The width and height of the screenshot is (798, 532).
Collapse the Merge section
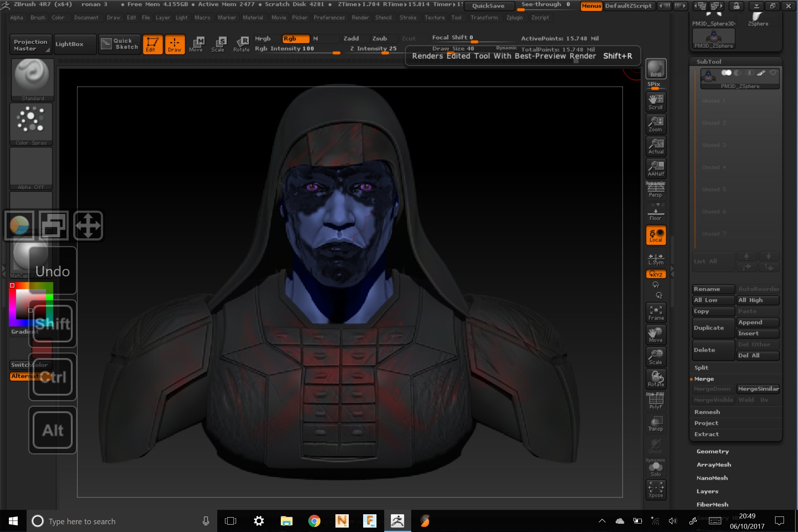[704, 379]
